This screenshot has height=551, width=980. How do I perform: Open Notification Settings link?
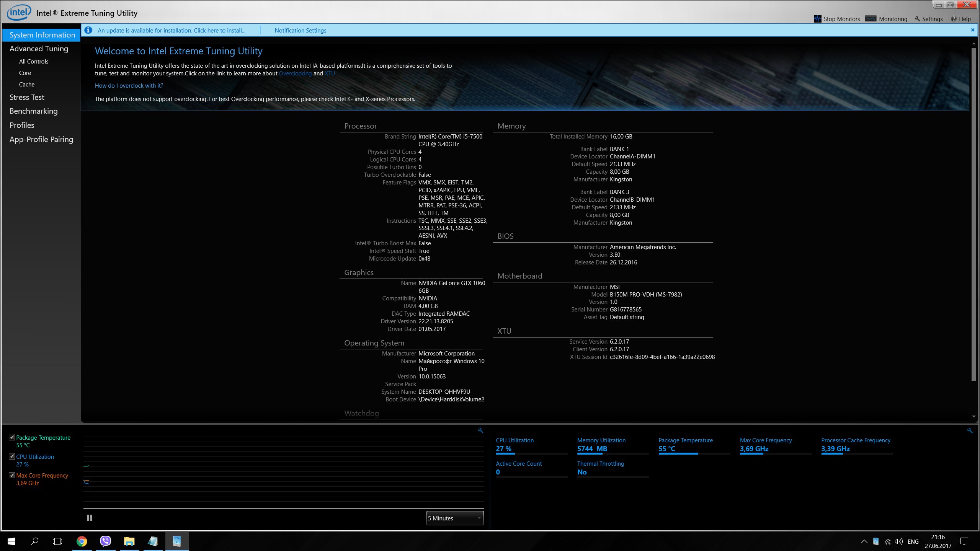click(x=300, y=30)
